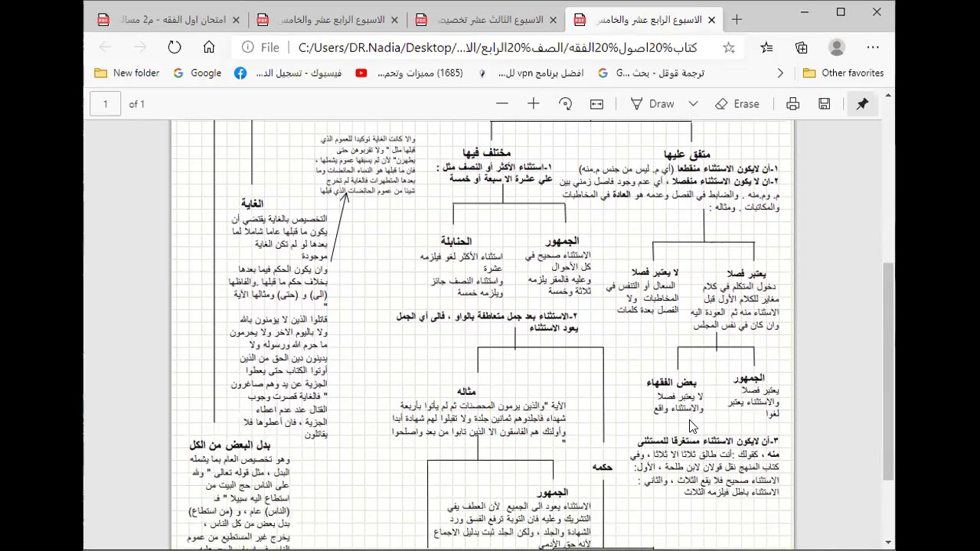Rotate the PDF page icon
The width and height of the screenshot is (980, 551).
tap(566, 104)
